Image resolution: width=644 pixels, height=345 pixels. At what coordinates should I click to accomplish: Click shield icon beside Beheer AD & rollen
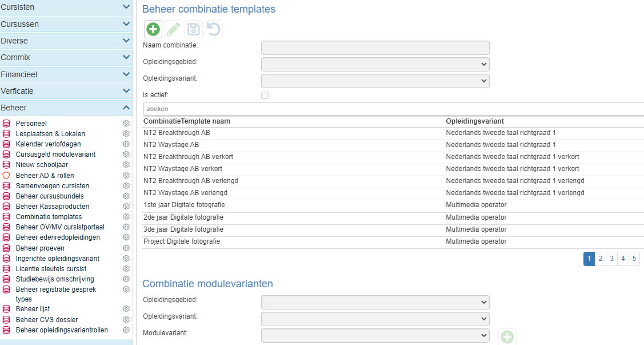point(6,176)
